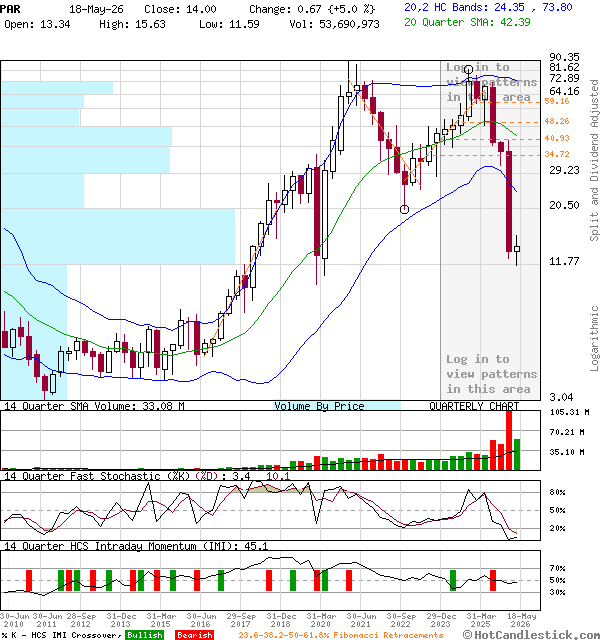Click the 59.16 Fibonacci level label
This screenshot has height=640, width=600.
(557, 101)
